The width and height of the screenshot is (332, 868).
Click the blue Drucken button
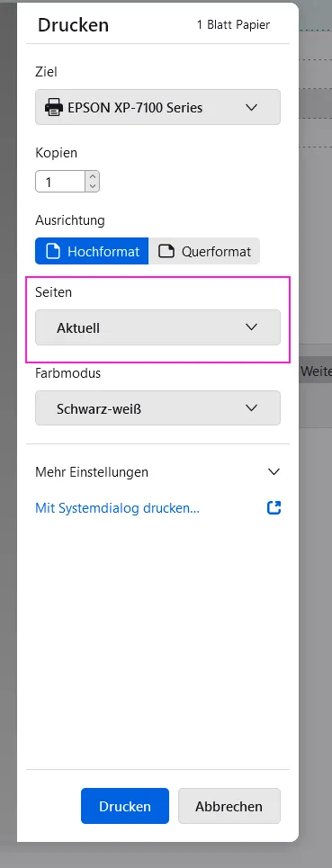(125, 806)
